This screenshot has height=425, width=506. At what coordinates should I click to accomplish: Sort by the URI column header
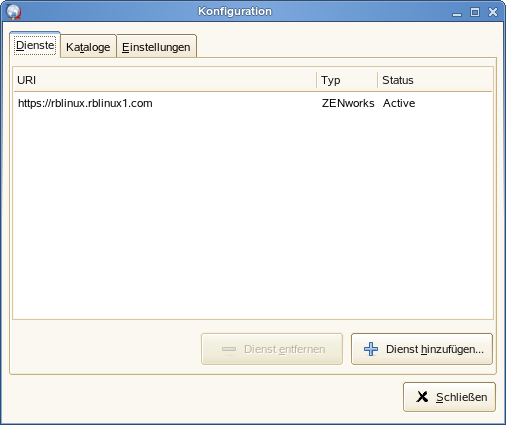[x=165, y=80]
